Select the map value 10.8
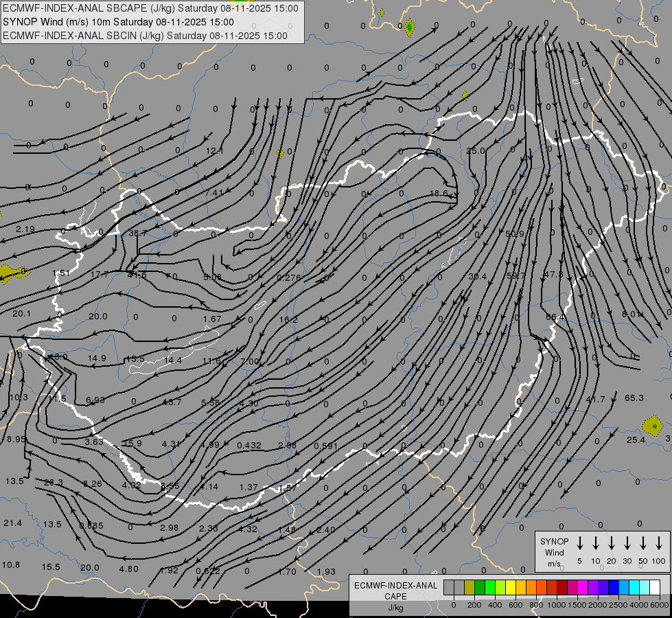 click(x=11, y=565)
